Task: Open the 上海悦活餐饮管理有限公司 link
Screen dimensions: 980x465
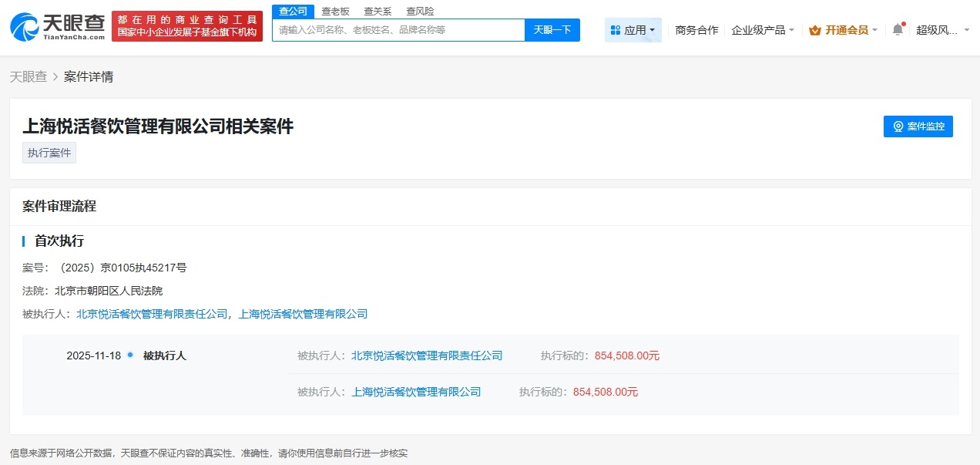Action: [416, 392]
